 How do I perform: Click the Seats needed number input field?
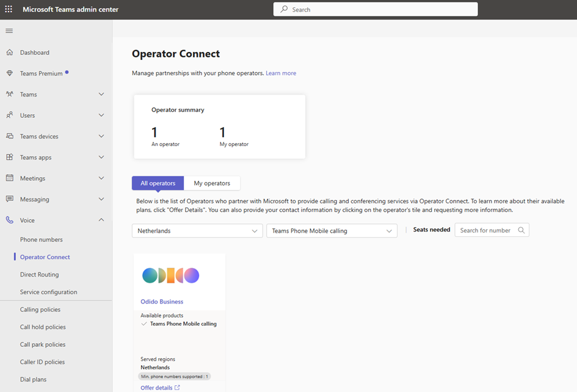(x=487, y=230)
